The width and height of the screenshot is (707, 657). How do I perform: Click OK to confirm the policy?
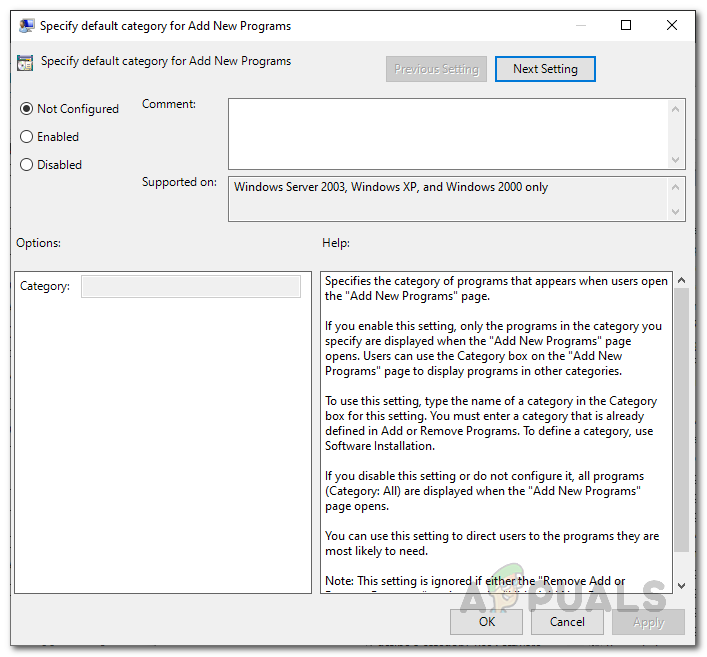point(487,622)
